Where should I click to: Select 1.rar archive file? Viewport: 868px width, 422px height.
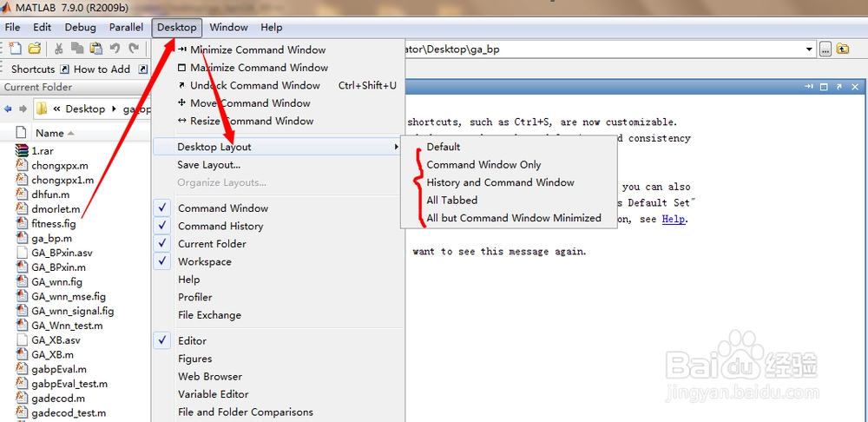click(x=42, y=150)
